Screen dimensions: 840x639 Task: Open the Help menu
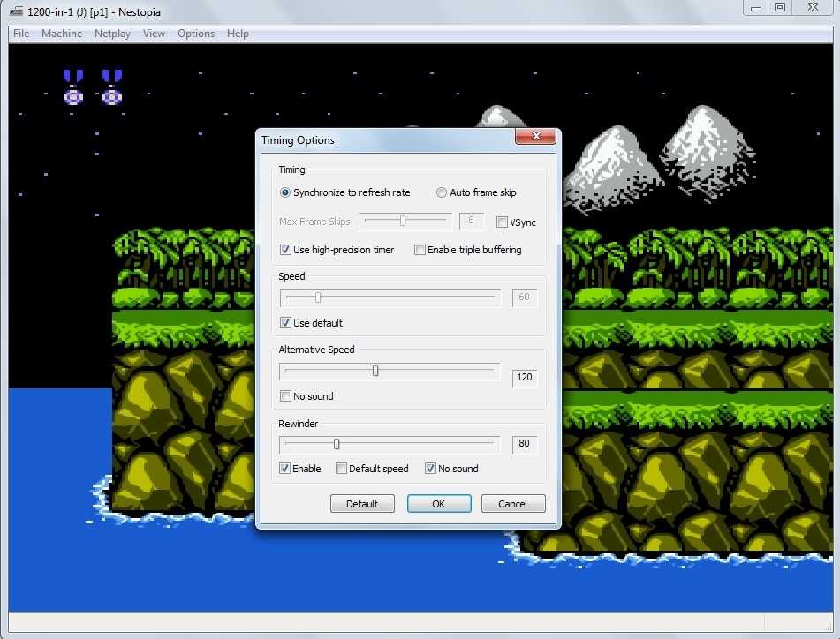pyautogui.click(x=238, y=34)
